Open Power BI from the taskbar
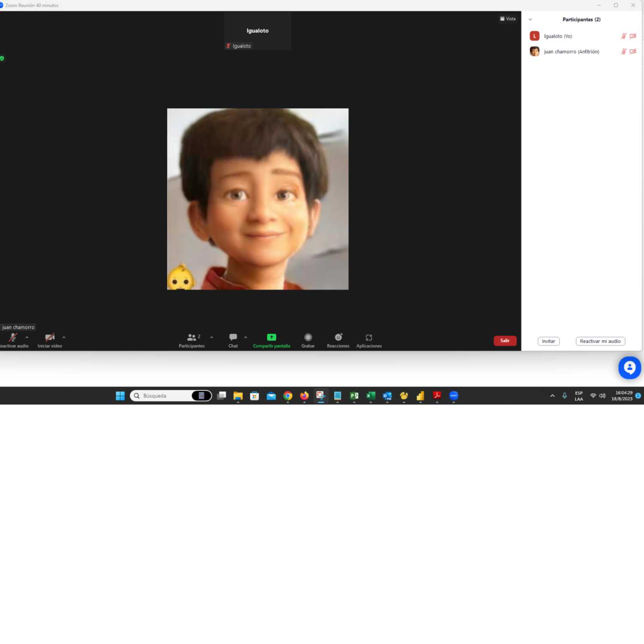Viewport: 644px width, 644px height. click(420, 396)
